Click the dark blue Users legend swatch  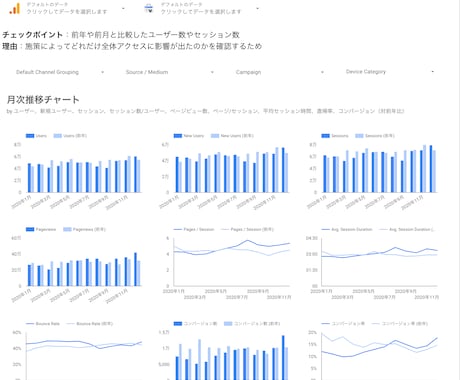[30, 136]
